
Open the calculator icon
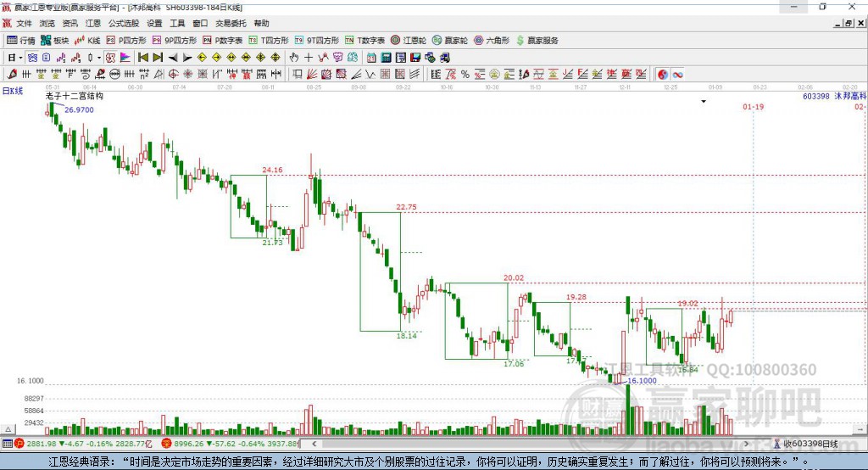386,58
